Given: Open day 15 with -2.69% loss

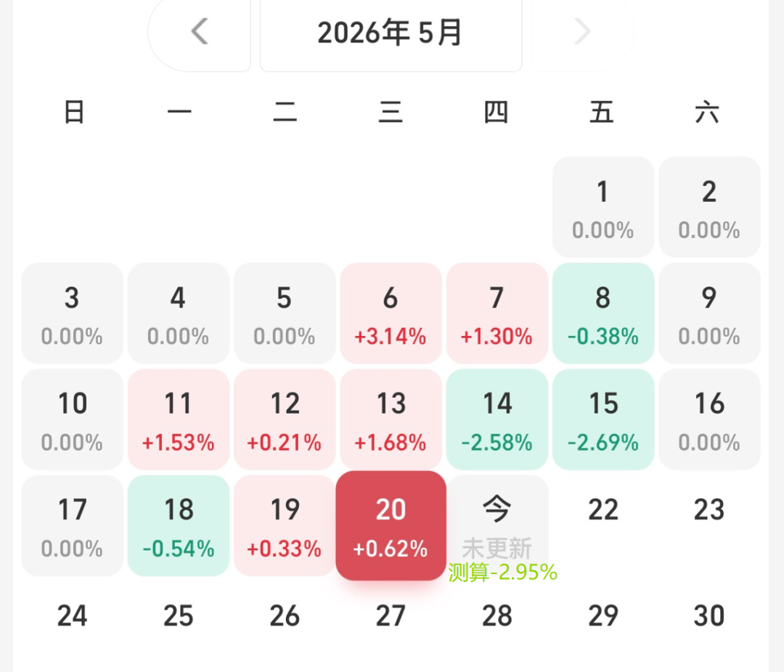Looking at the screenshot, I should coord(603,419).
